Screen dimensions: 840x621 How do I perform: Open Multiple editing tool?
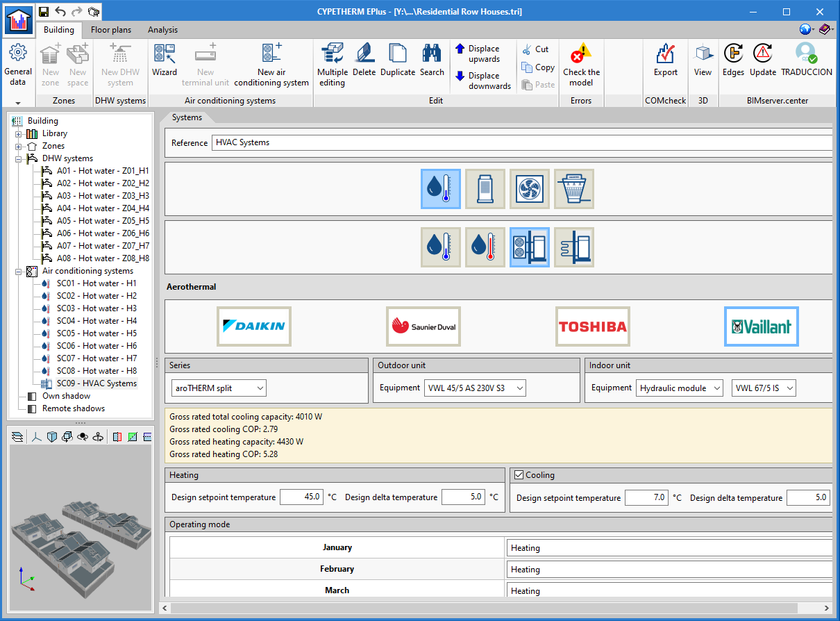coord(333,65)
